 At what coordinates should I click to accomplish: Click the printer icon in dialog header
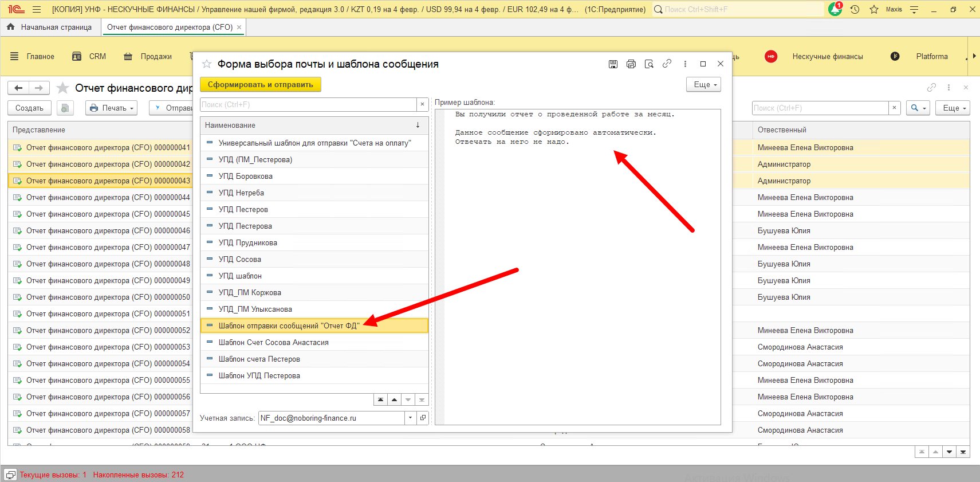(631, 64)
